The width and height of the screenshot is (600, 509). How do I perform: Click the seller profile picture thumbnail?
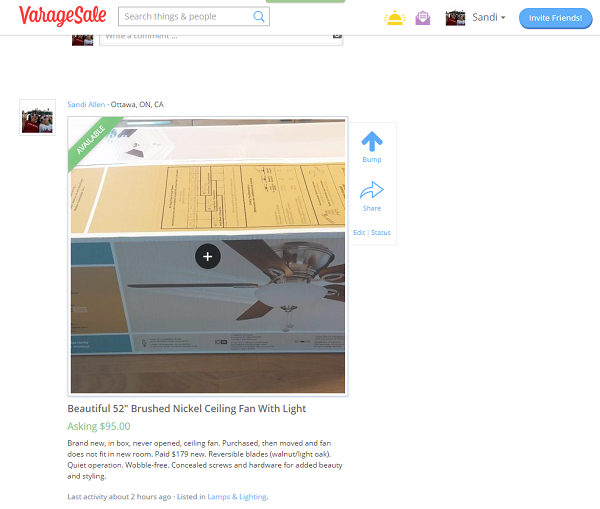[x=38, y=117]
